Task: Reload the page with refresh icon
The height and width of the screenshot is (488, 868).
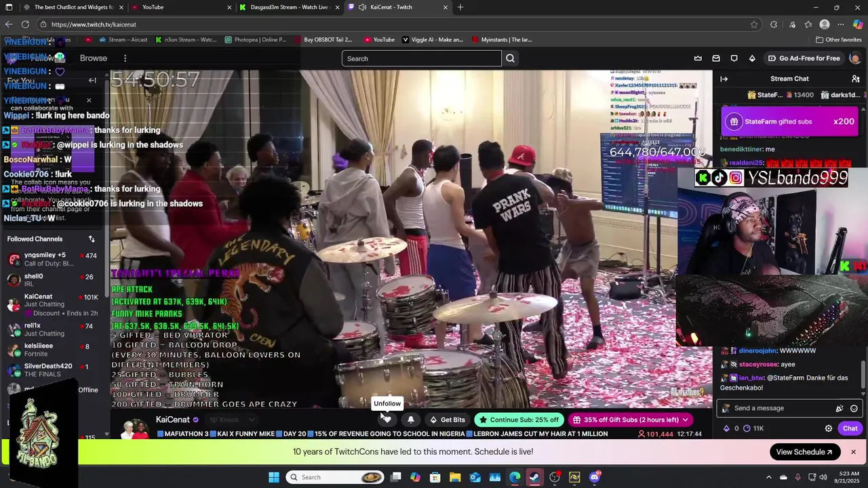Action: [25, 24]
